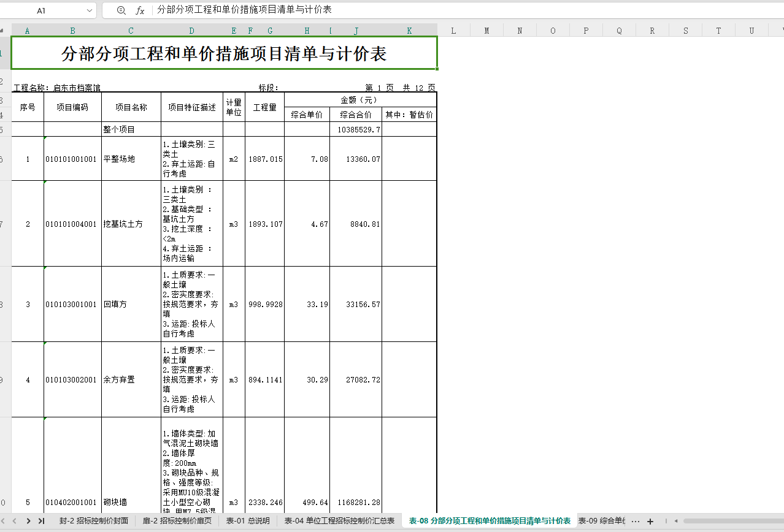Go to next sheet tab arrow
Image resolution: width=784 pixels, height=532 pixels.
click(28, 521)
